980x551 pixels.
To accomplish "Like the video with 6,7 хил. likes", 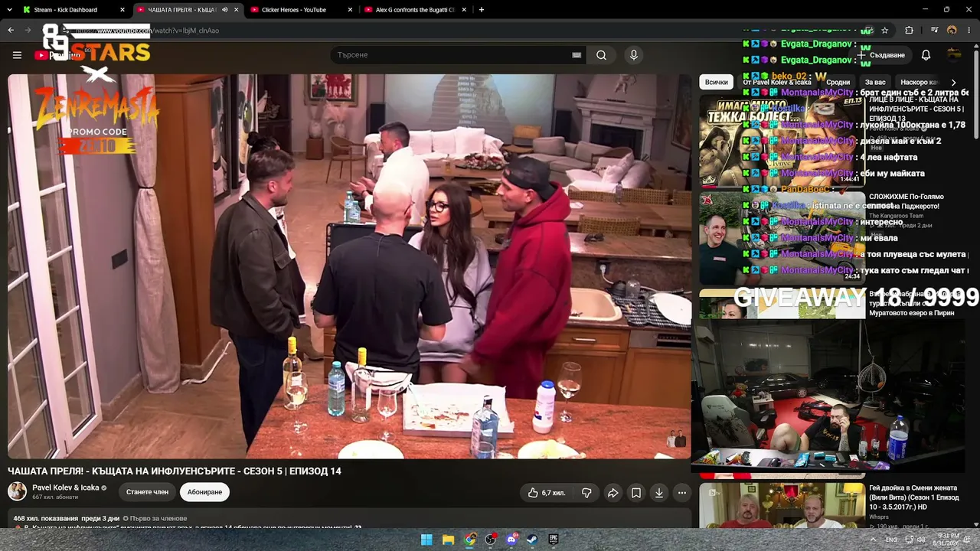I will tap(547, 493).
